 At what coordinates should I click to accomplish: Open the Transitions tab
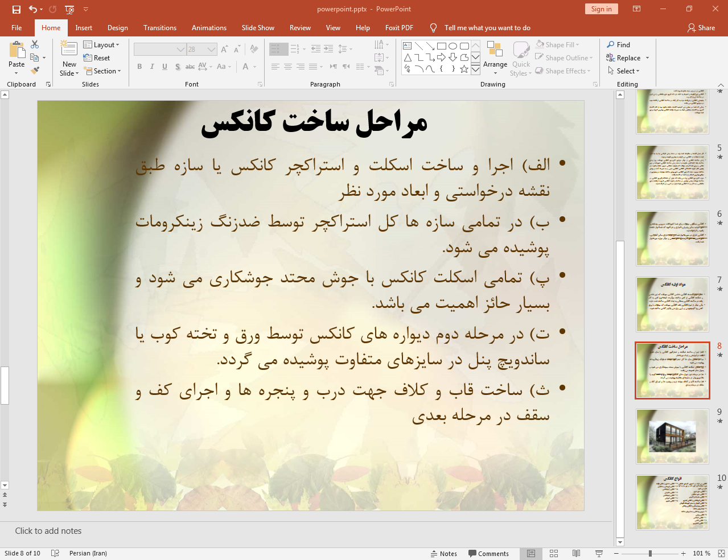(x=160, y=27)
